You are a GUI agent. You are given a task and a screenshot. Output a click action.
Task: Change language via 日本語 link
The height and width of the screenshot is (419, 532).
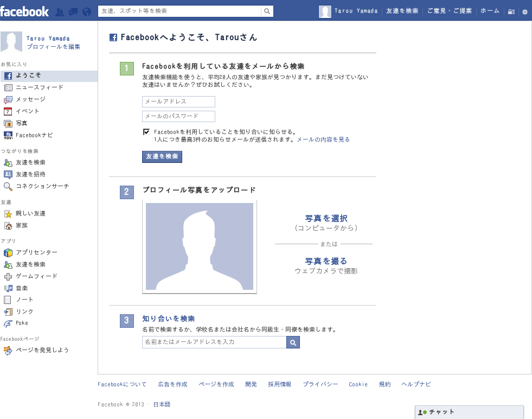(x=162, y=404)
